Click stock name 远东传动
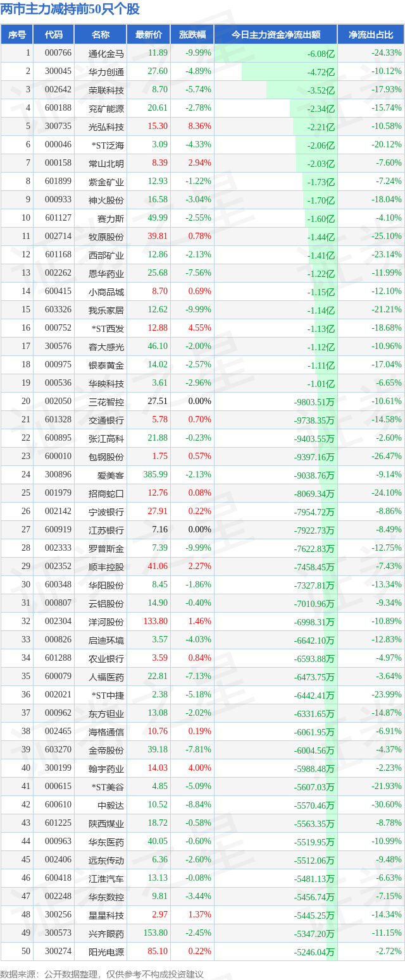The width and height of the screenshot is (405, 980). coord(106,861)
